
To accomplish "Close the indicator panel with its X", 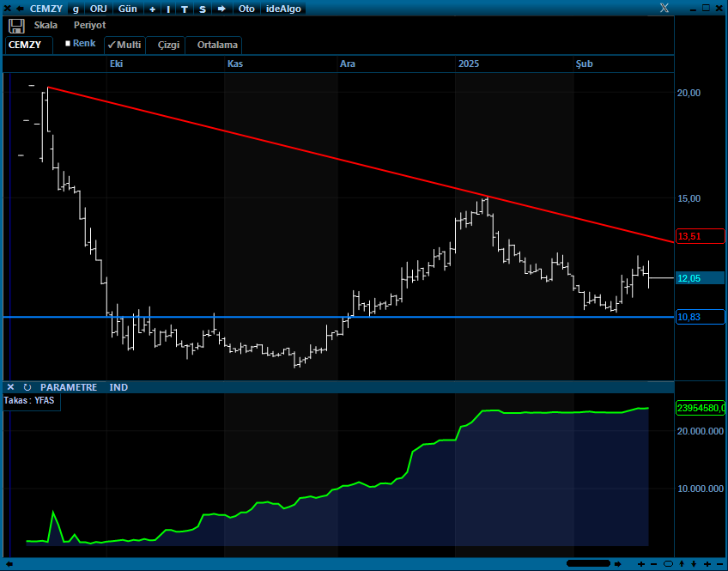I will coord(10,387).
